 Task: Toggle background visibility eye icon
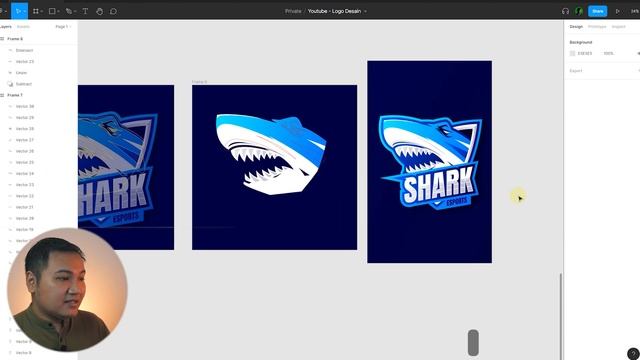(x=638, y=53)
